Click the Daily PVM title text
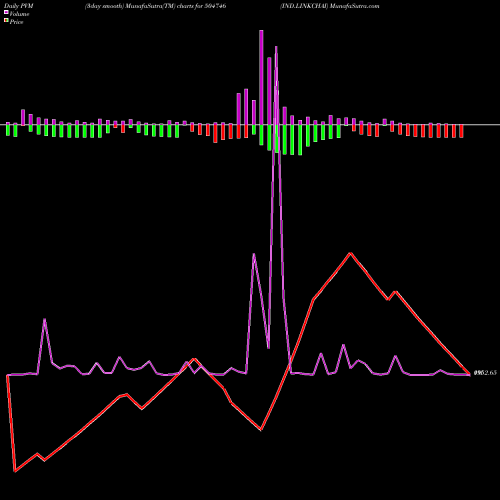 click(x=19, y=6)
